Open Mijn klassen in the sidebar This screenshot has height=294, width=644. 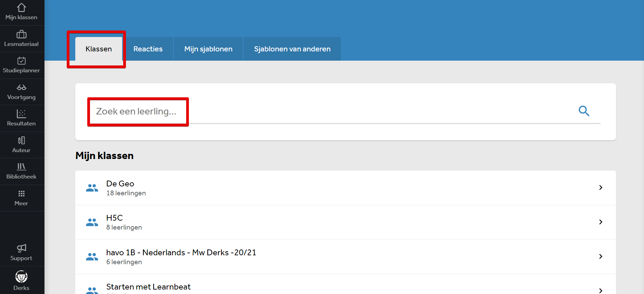pos(22,12)
